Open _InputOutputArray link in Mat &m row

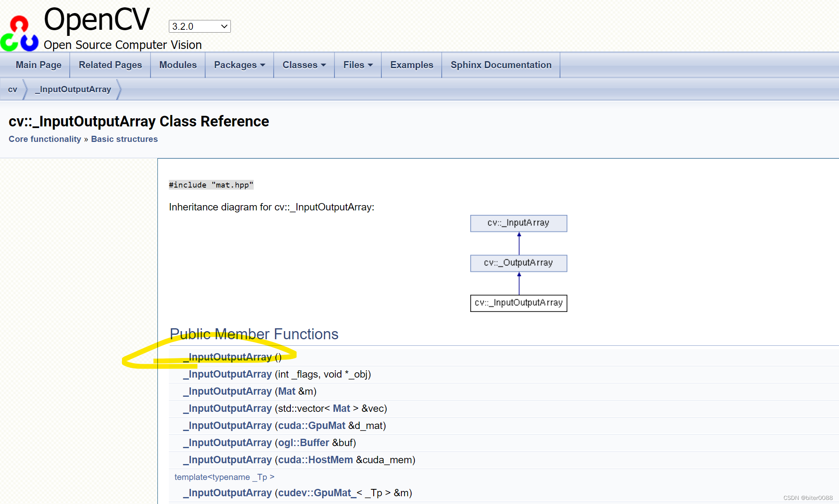[227, 391]
